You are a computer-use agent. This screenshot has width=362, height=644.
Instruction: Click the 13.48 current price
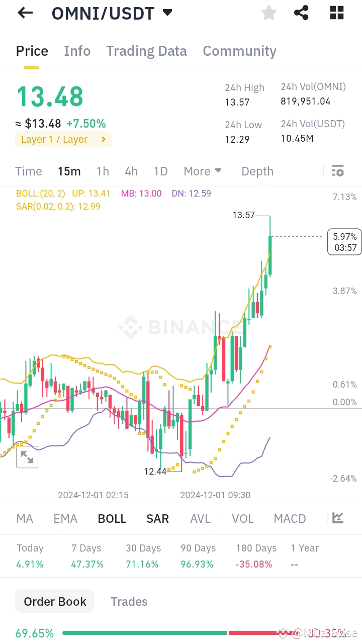click(x=50, y=97)
